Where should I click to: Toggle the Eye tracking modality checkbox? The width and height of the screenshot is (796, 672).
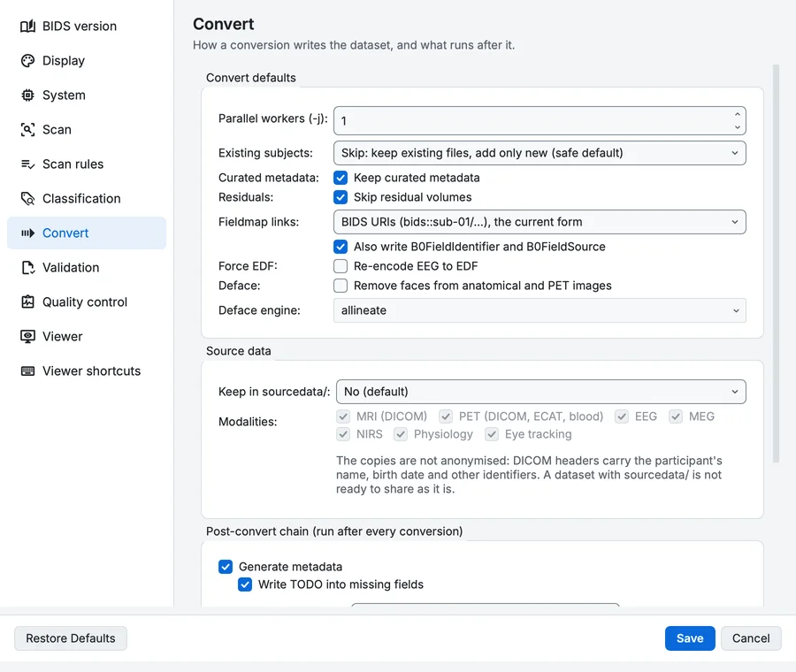tap(492, 434)
